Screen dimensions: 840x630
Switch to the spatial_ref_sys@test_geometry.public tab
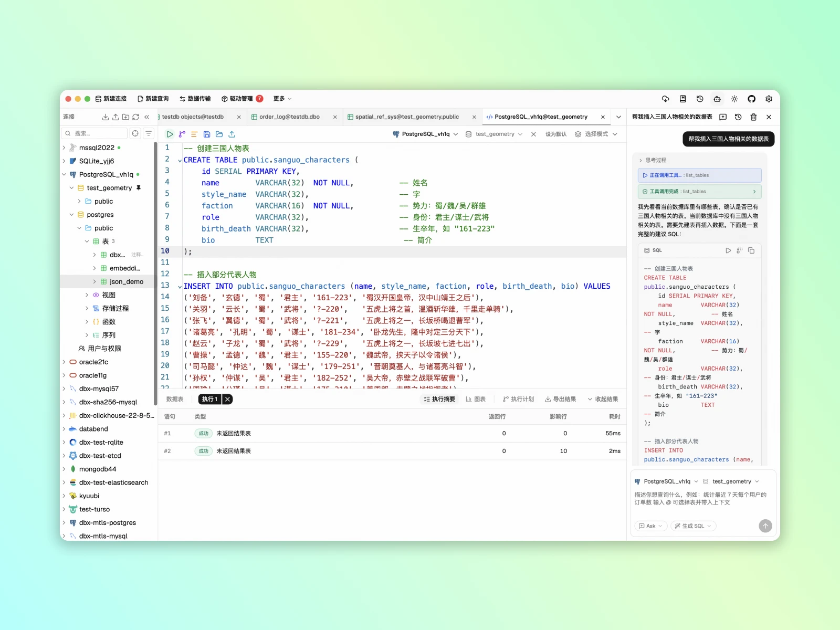coord(407,117)
